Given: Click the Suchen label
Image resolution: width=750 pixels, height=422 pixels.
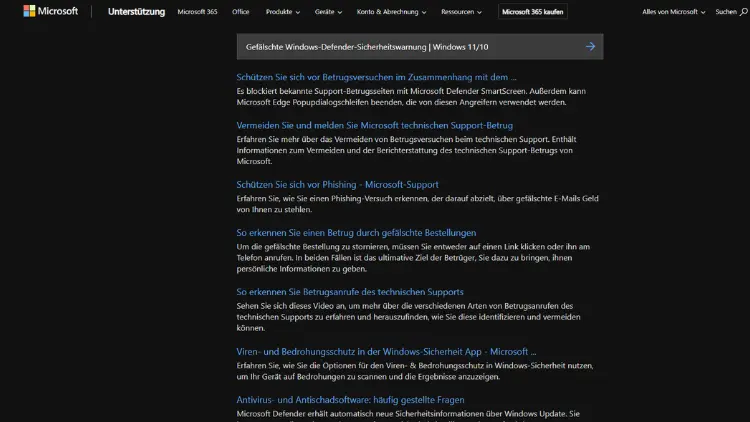Looking at the screenshot, I should point(726,11).
